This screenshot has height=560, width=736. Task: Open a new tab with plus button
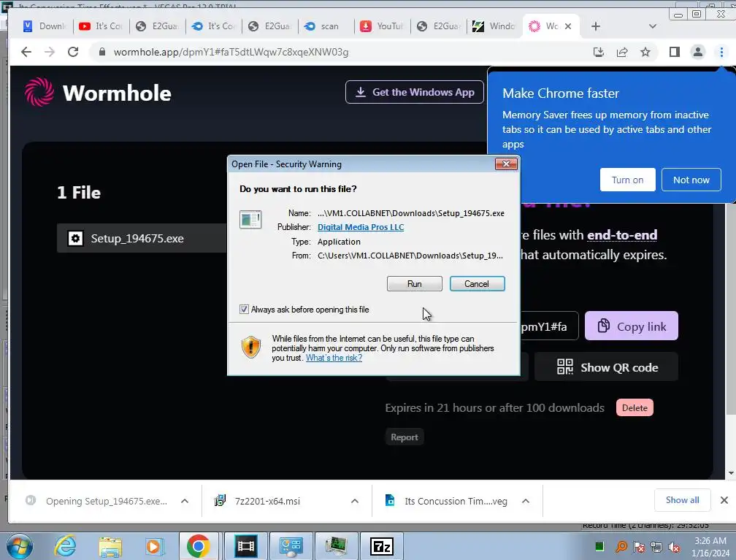pos(596,26)
